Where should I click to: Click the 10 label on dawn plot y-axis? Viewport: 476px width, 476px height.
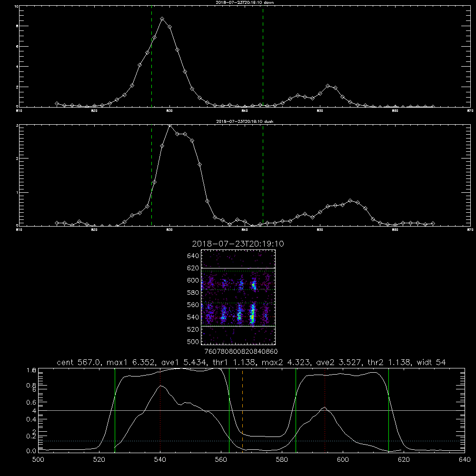pyautogui.click(x=16, y=6)
